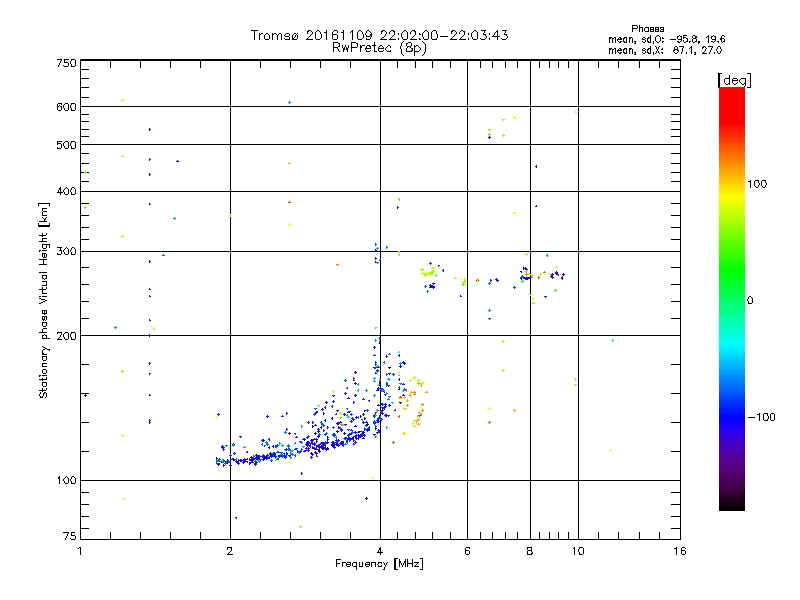Click the "Stationary phase Virtual Height [km]" label

point(44,300)
